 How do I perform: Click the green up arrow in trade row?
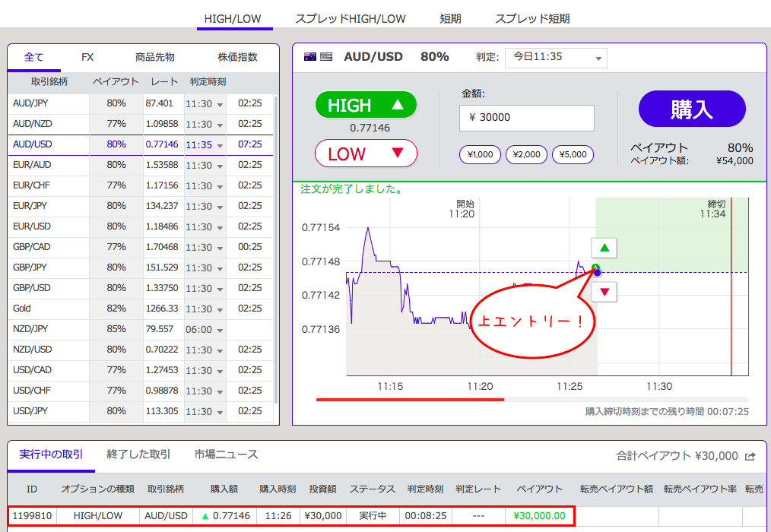point(204,516)
